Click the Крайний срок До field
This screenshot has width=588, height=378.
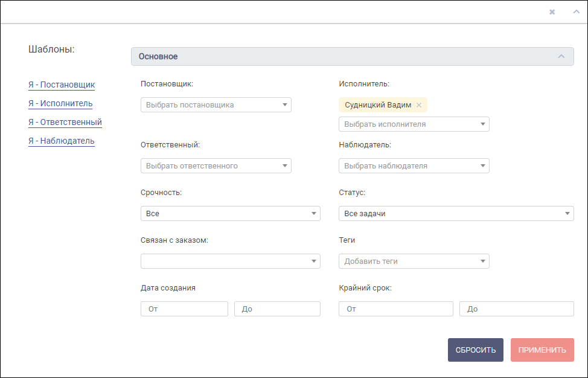pos(516,309)
